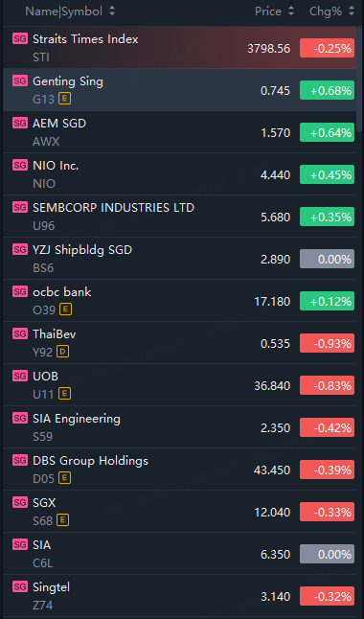Click the E badge next to G13

(65, 99)
